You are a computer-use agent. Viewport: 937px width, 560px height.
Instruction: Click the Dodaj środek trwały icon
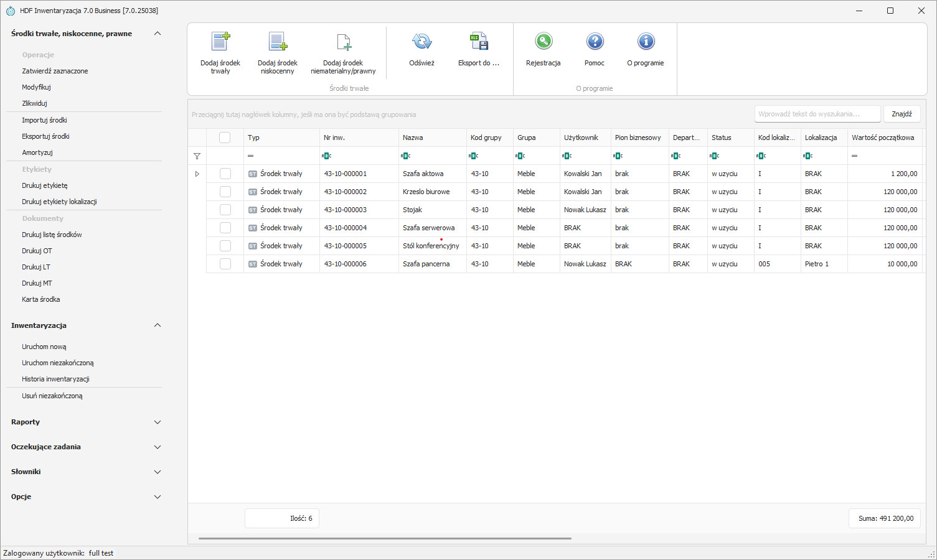click(x=220, y=42)
